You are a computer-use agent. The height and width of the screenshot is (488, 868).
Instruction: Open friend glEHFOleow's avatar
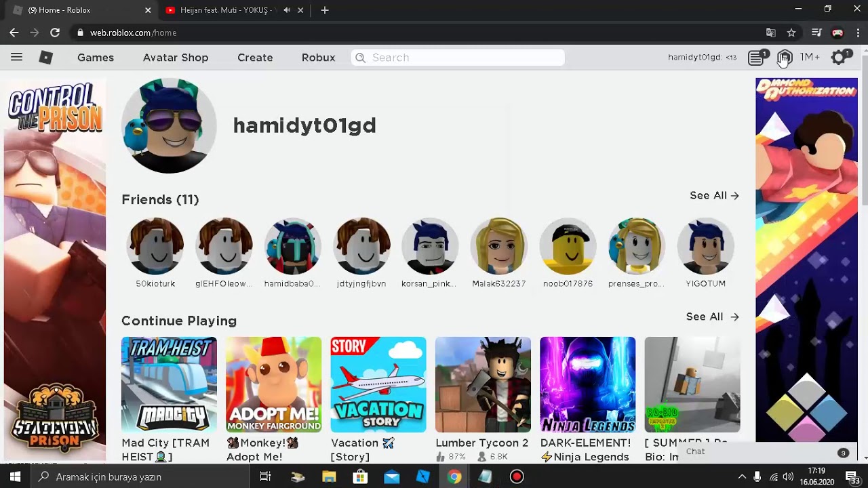pyautogui.click(x=224, y=246)
